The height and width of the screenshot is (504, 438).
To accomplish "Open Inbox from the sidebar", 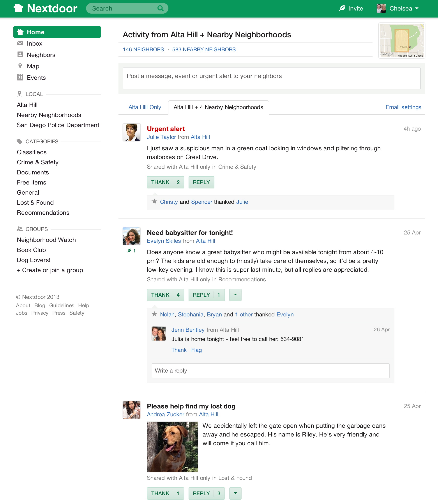I will coord(34,43).
